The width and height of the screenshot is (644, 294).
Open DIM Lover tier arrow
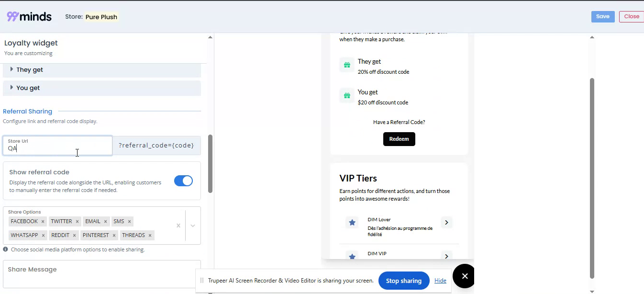tap(446, 222)
